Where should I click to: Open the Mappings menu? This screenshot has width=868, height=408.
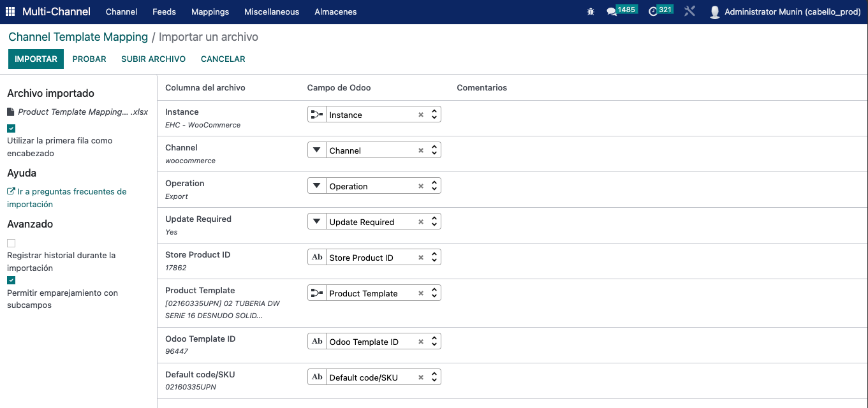click(210, 11)
